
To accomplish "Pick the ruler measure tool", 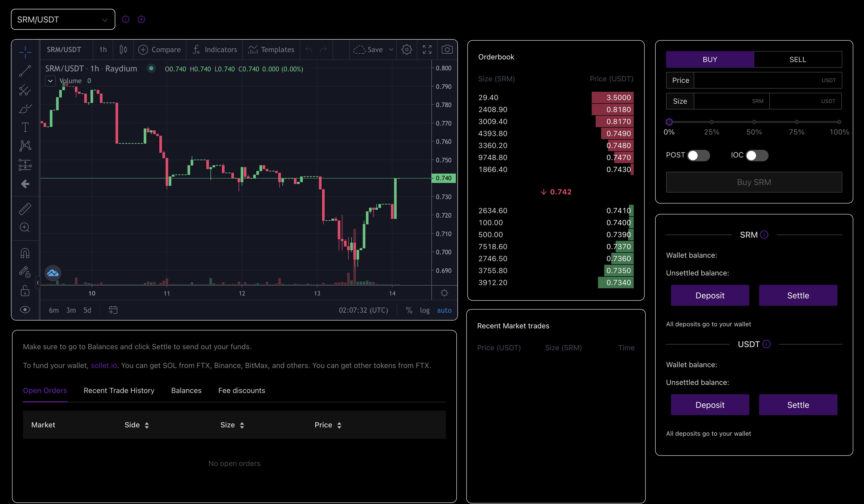I will pos(25,209).
